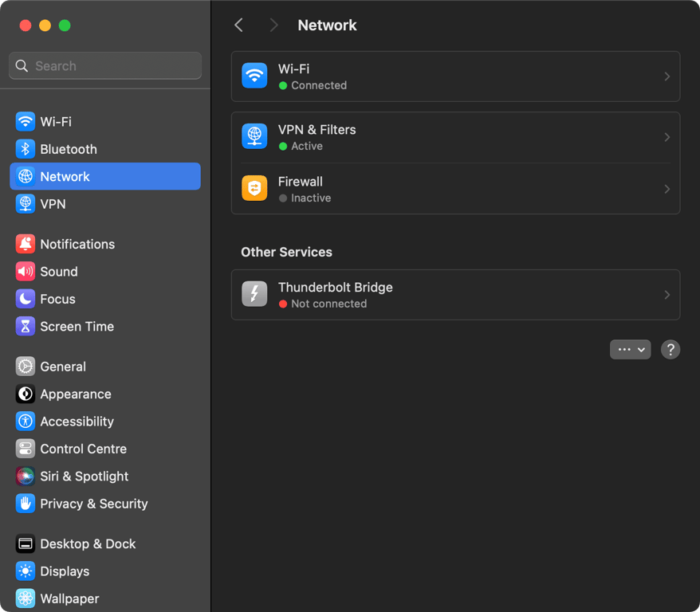
Task: Click the Firewall shield icon
Action: click(x=254, y=188)
